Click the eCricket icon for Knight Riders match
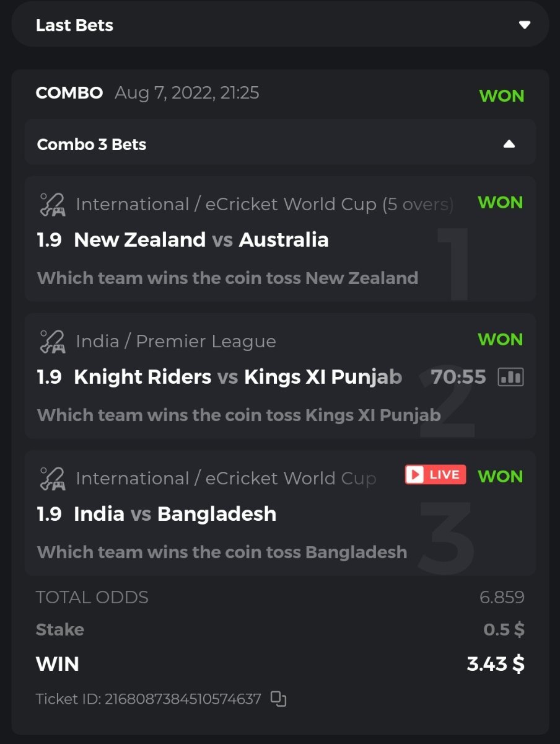 (x=52, y=342)
